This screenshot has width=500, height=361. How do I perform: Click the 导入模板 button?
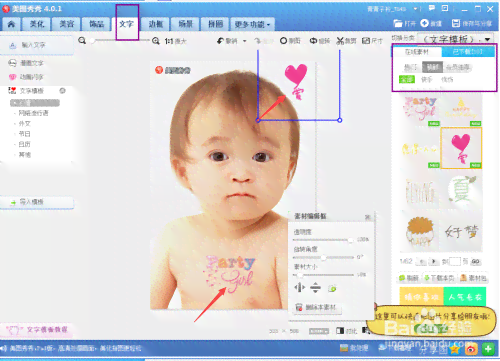pyautogui.click(x=37, y=202)
